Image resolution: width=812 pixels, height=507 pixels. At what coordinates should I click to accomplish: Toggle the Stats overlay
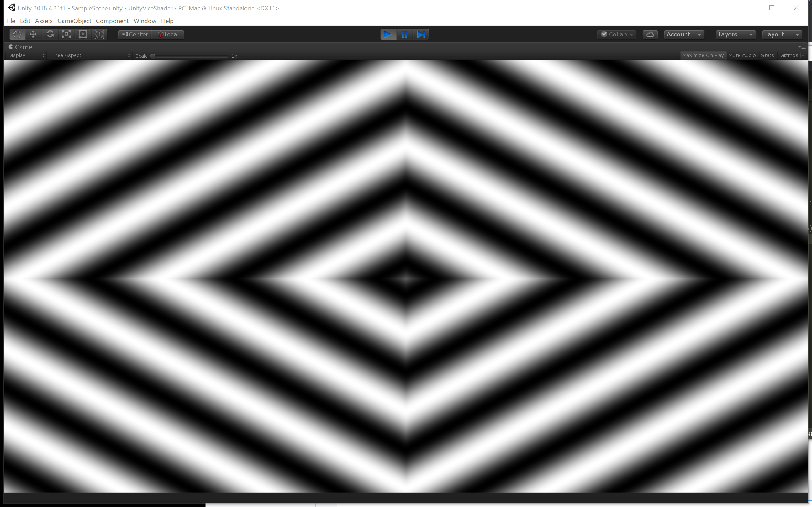tap(767, 55)
